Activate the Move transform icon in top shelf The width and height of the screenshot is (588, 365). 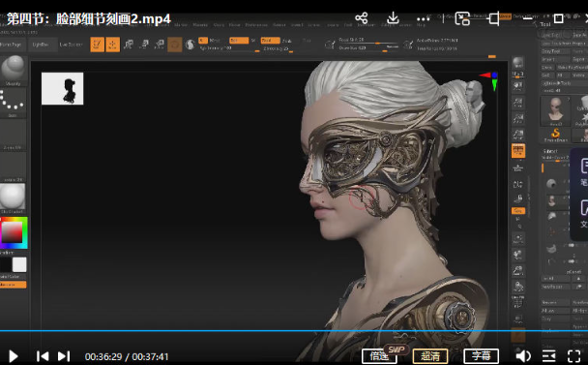coord(129,45)
